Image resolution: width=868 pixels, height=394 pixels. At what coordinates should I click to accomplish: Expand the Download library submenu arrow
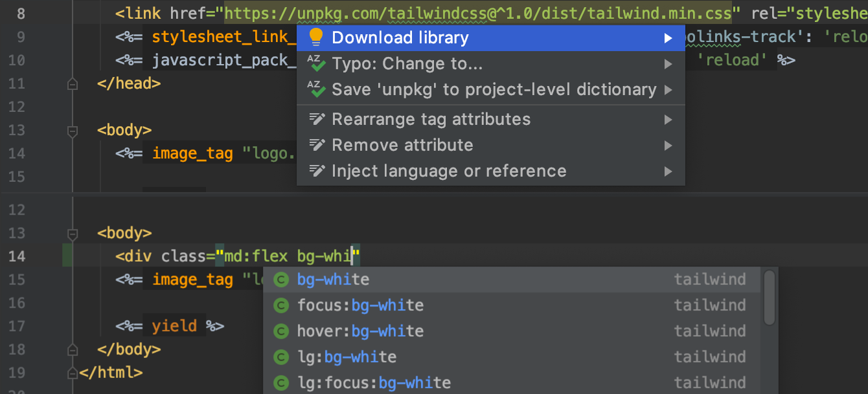coord(668,38)
